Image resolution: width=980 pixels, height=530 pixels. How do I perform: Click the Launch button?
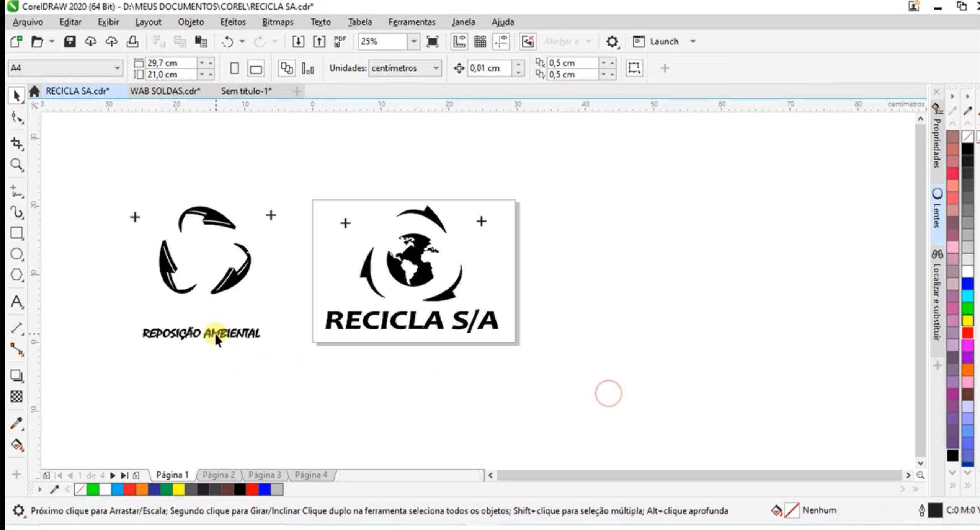tap(664, 41)
